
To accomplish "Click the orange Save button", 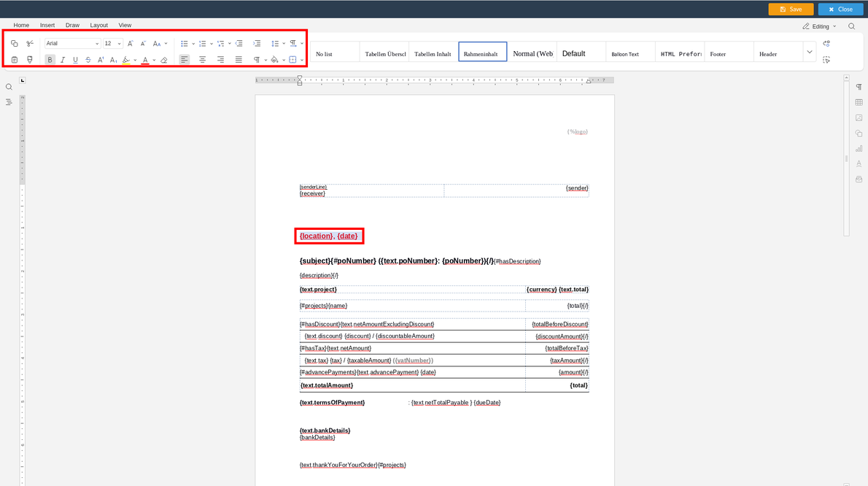I will pos(791,9).
